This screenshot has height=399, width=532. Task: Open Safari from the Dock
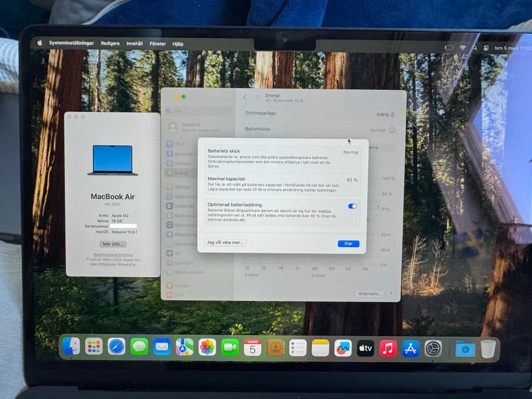point(116,347)
